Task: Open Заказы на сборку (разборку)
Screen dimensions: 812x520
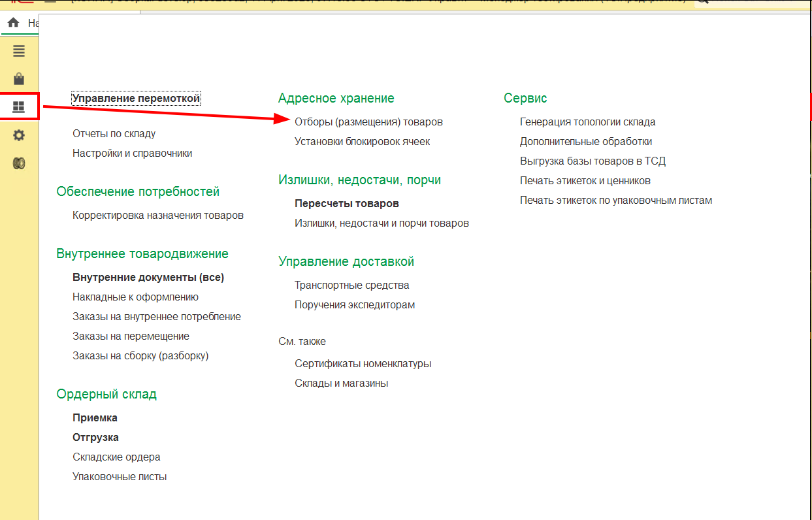Action: click(x=140, y=356)
